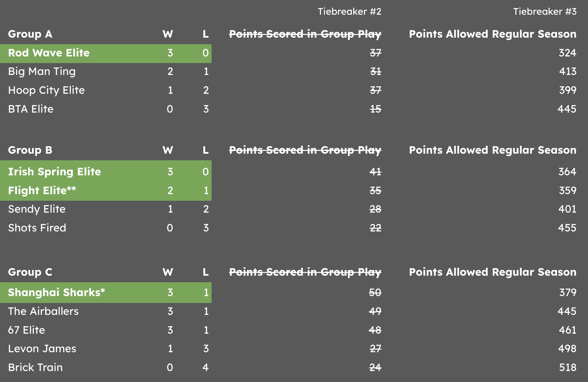The image size is (588, 382).
Task: Select the Levon James row label
Action: [42, 349]
